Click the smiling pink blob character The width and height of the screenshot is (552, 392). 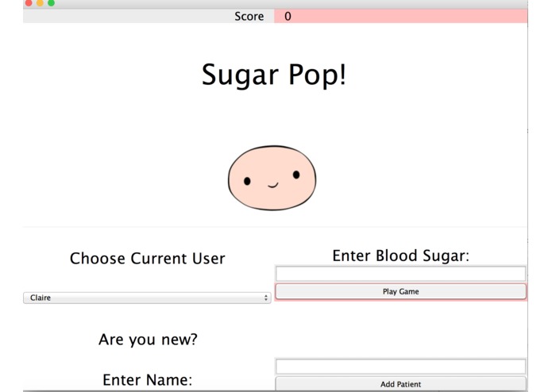[x=272, y=178]
